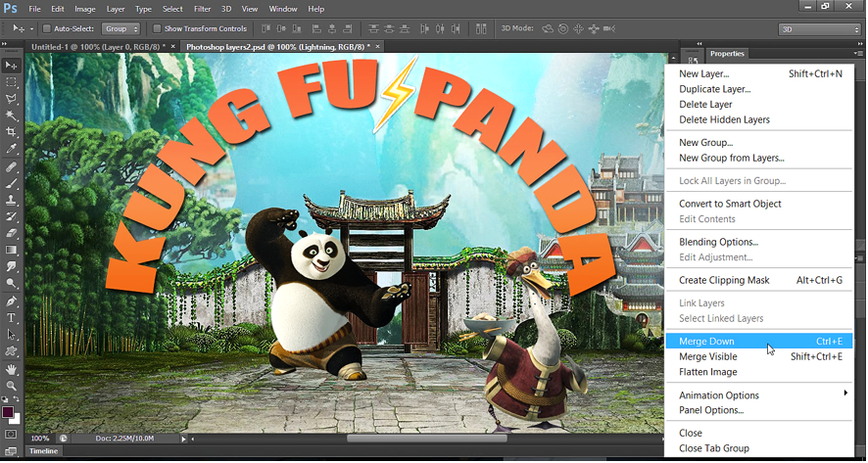
Task: Select the Eyedropper tool
Action: [x=11, y=148]
